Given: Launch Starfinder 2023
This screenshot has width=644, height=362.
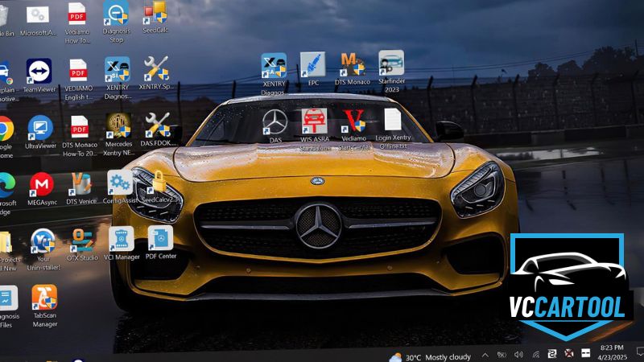Looking at the screenshot, I should [x=391, y=72].
